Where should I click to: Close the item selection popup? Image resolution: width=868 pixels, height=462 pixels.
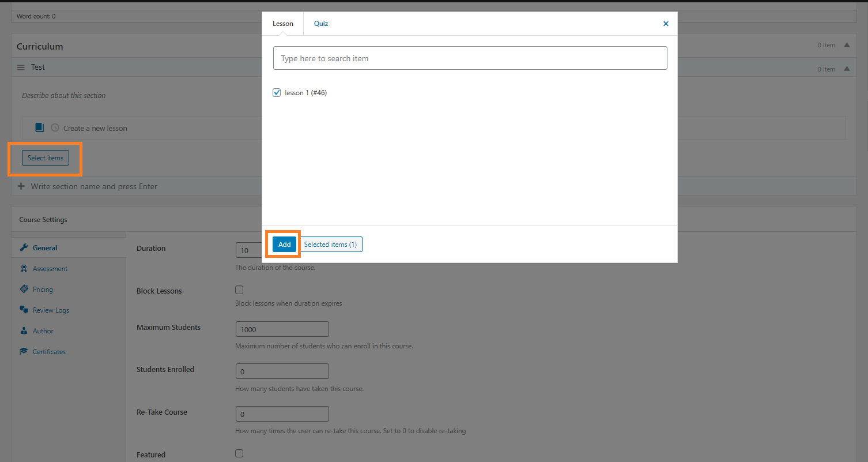(666, 24)
